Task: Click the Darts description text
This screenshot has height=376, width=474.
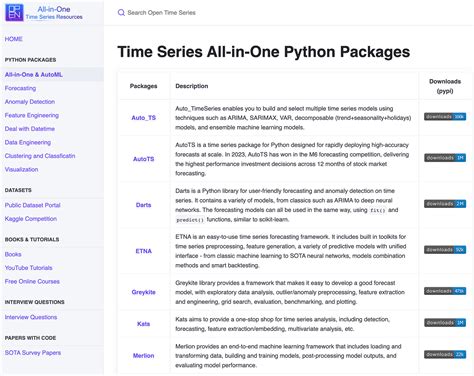Action: (287, 205)
